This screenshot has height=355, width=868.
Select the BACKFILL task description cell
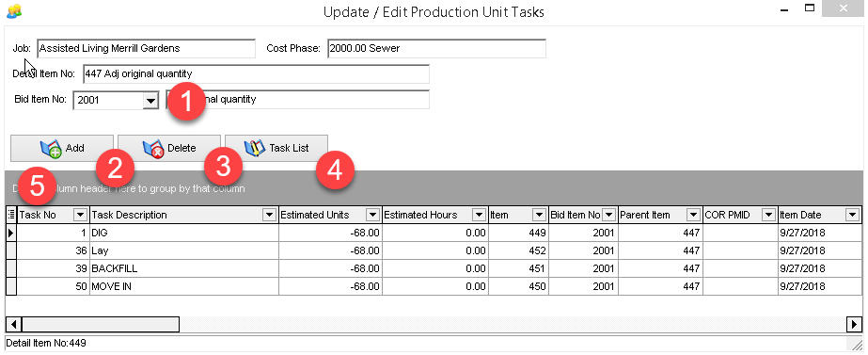click(x=183, y=268)
